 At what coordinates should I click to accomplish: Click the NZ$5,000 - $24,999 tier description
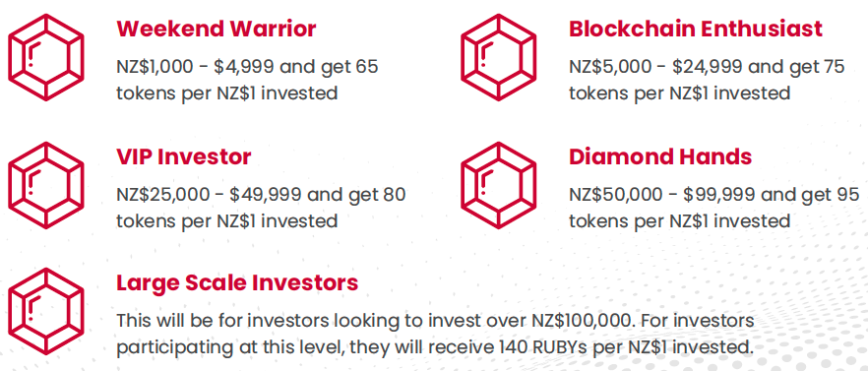[707, 80]
